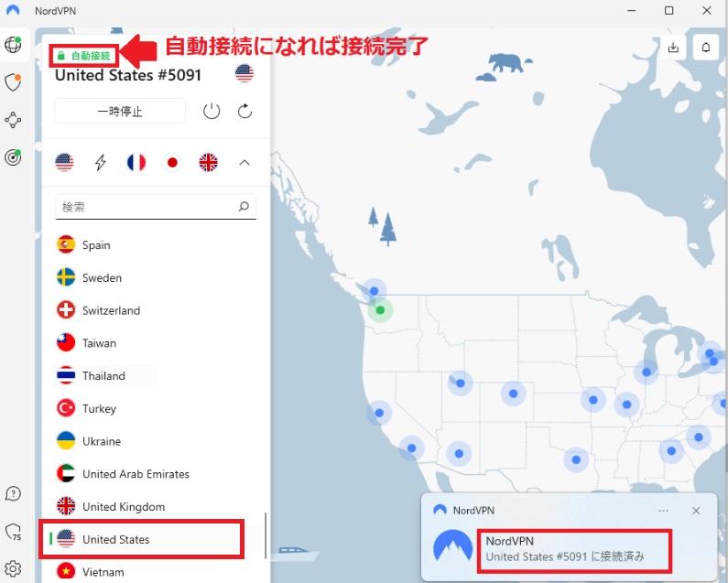Open the security score 75 shield icon
Screen dimensions: 728x583
tap(13, 532)
